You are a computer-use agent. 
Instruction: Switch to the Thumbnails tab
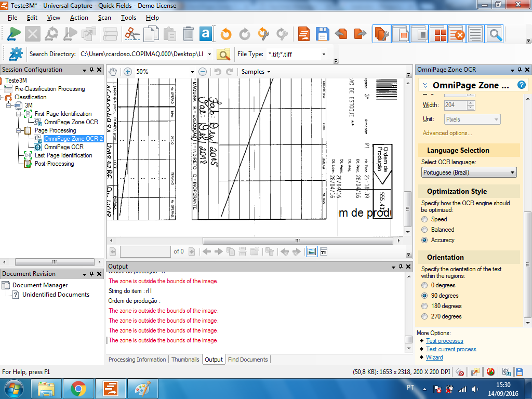coord(185,360)
